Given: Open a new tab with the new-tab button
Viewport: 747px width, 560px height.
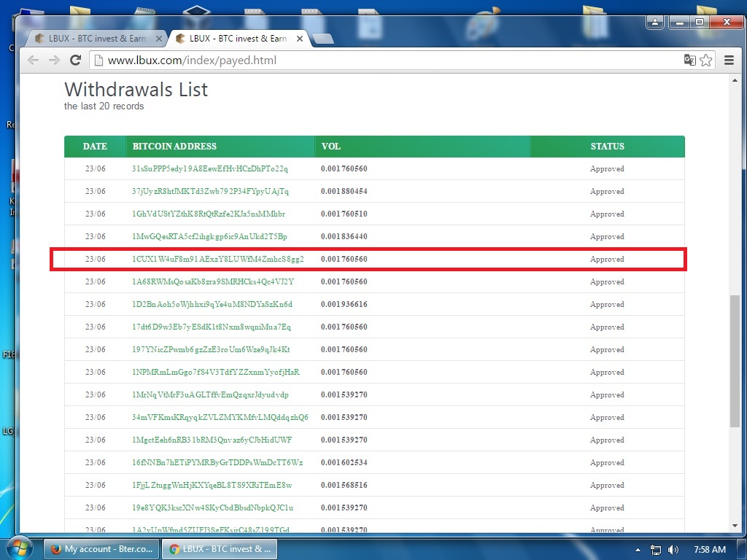Looking at the screenshot, I should pos(323,39).
